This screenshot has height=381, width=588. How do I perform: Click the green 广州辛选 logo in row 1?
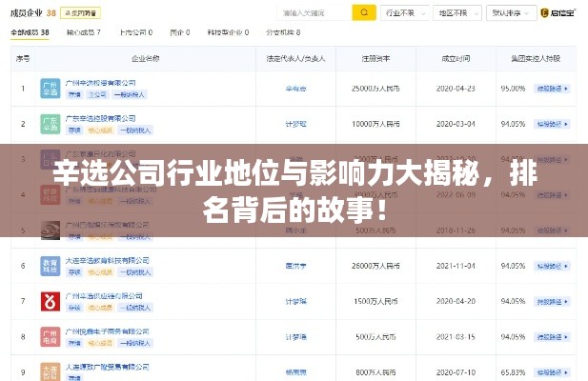tap(51, 89)
